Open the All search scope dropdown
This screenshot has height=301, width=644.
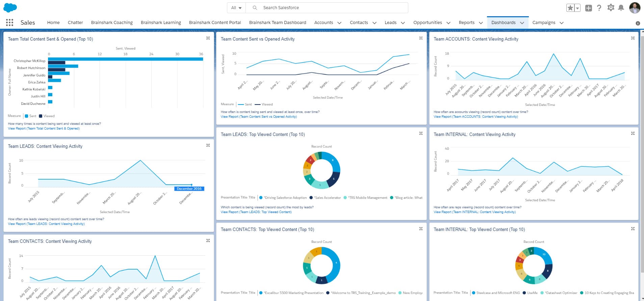pos(236,7)
